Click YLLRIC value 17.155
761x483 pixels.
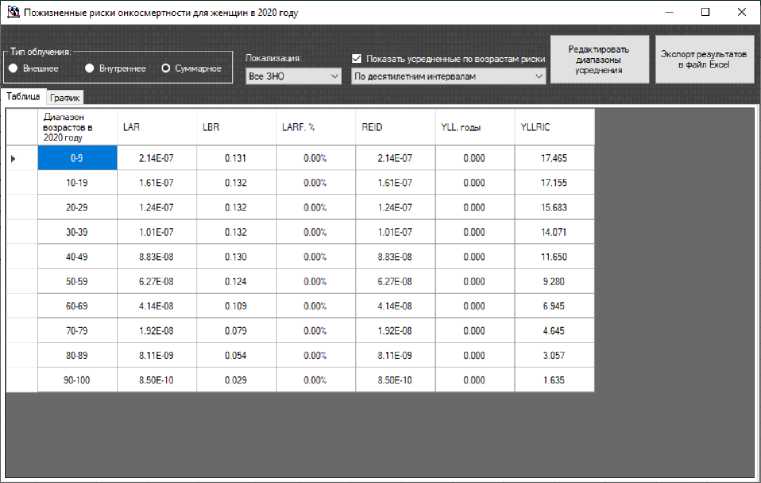click(555, 183)
